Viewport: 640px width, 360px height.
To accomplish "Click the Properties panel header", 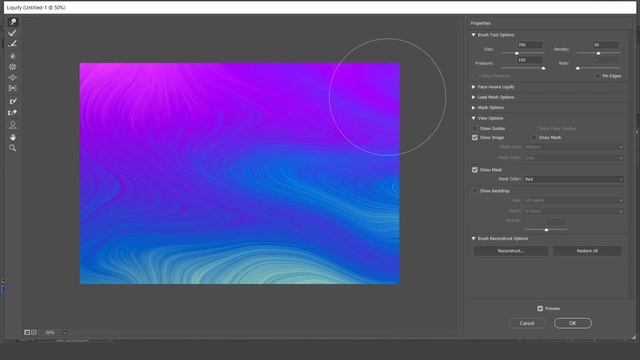I will pyautogui.click(x=481, y=23).
